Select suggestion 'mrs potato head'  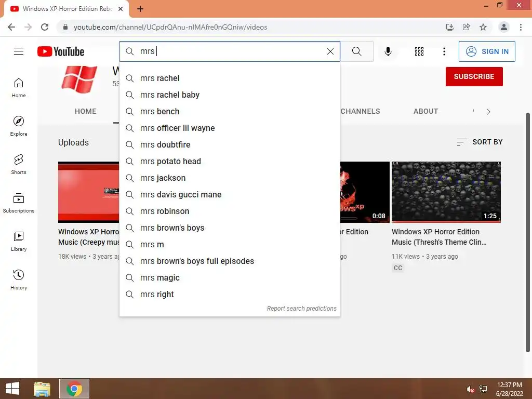[229, 161]
